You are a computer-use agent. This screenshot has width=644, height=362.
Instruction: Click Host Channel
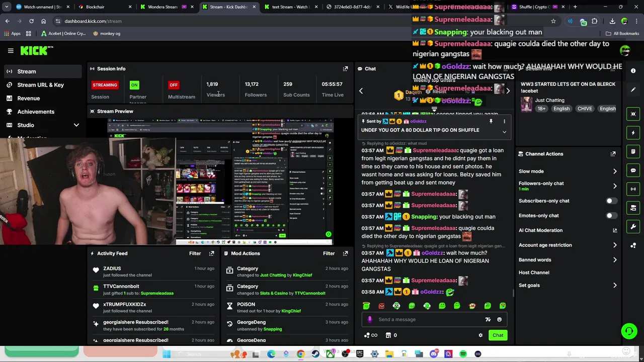[534, 273]
